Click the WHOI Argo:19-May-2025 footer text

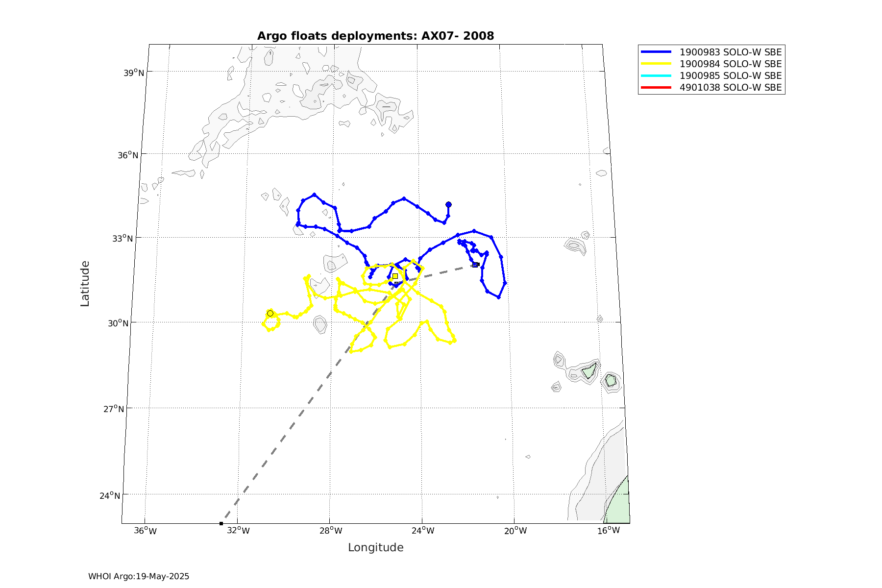[x=139, y=576]
